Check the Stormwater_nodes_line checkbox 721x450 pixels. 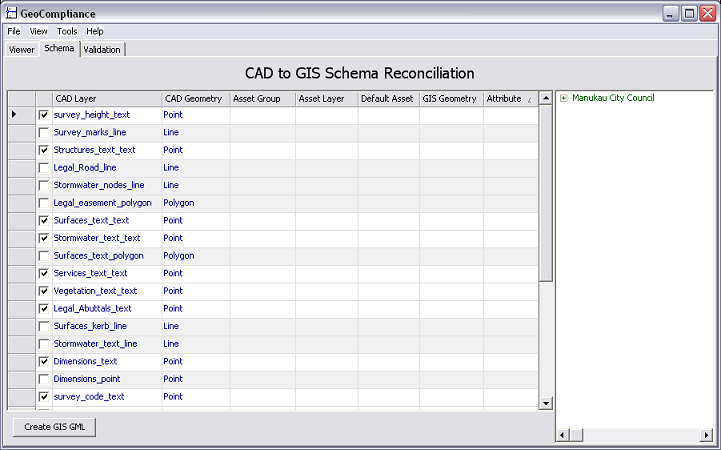click(x=44, y=185)
